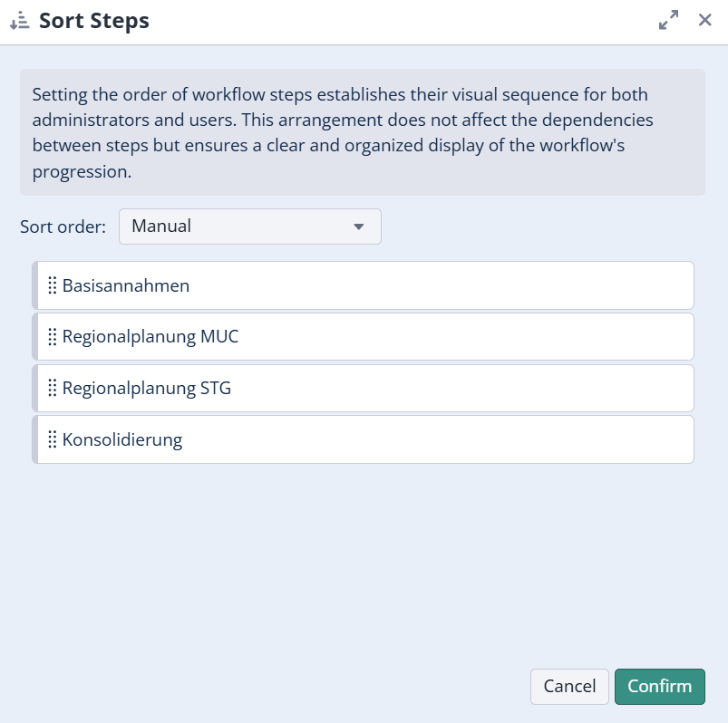Expand the dialog with the diagonal arrows icon
728x723 pixels.
[668, 21]
